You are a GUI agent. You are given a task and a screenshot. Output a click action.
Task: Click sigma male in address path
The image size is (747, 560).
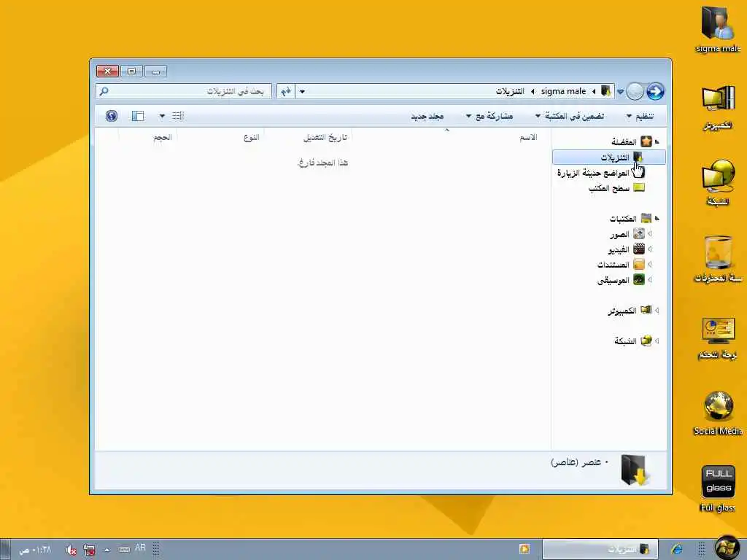tap(563, 91)
